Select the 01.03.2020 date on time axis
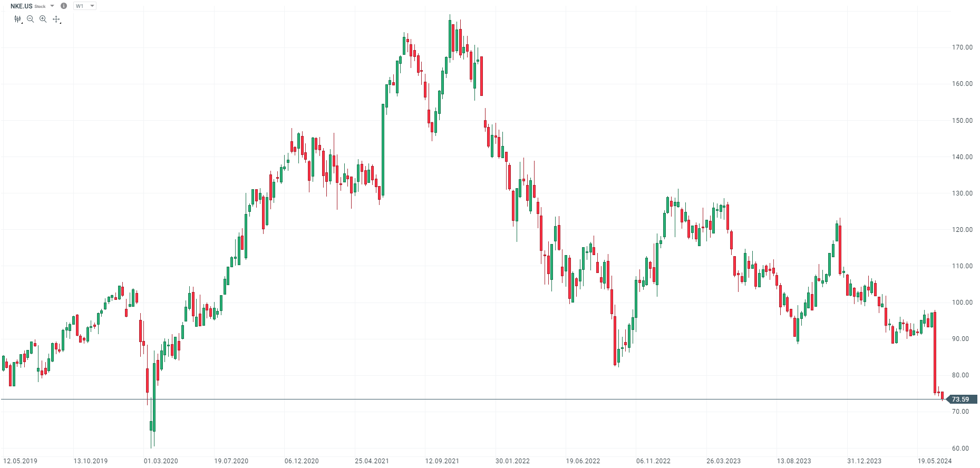 pos(161,461)
